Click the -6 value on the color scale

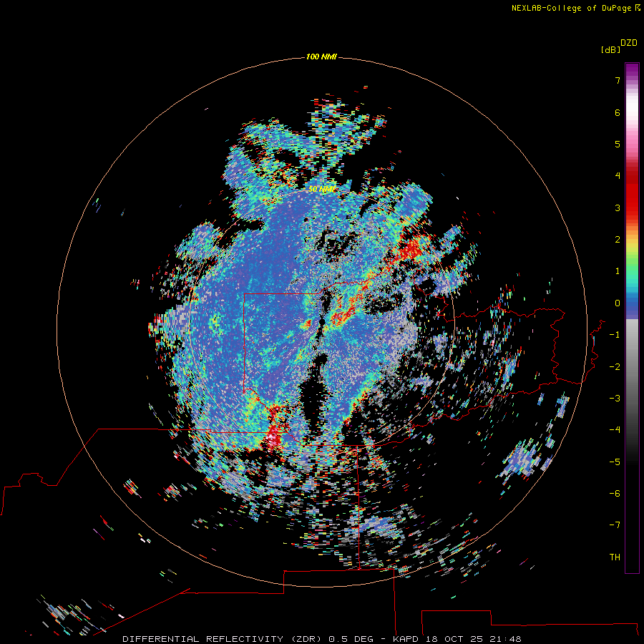coord(615,494)
